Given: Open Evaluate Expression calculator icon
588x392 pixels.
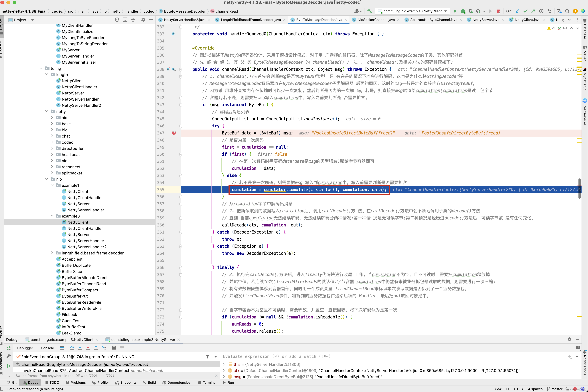Looking at the screenshot, I should 114,348.
